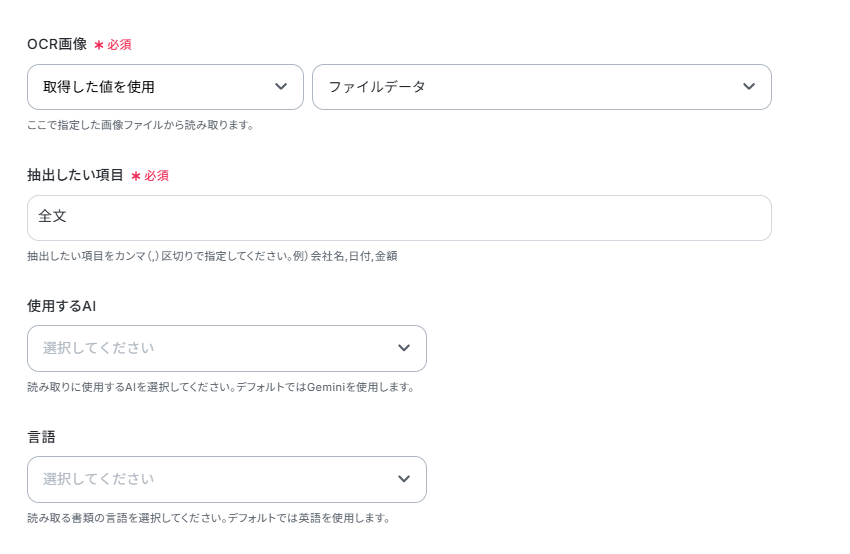Click the dropdown chevron for 取得した値を使用

click(x=281, y=87)
